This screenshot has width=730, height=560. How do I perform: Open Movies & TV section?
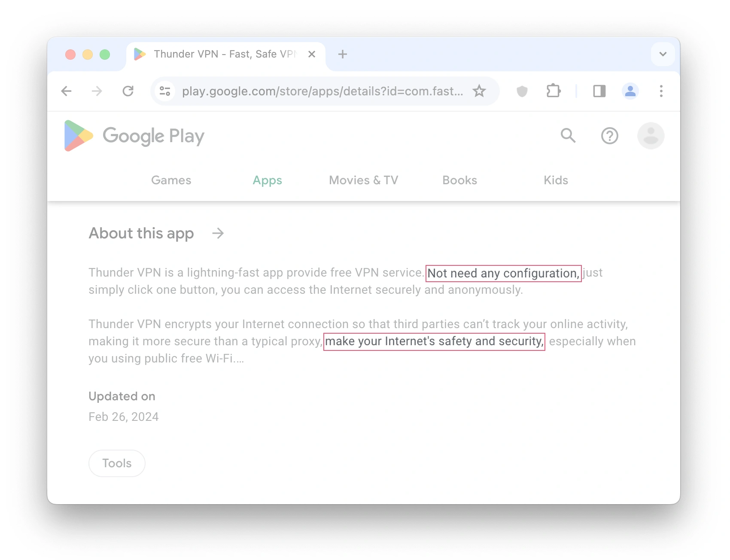(x=364, y=180)
